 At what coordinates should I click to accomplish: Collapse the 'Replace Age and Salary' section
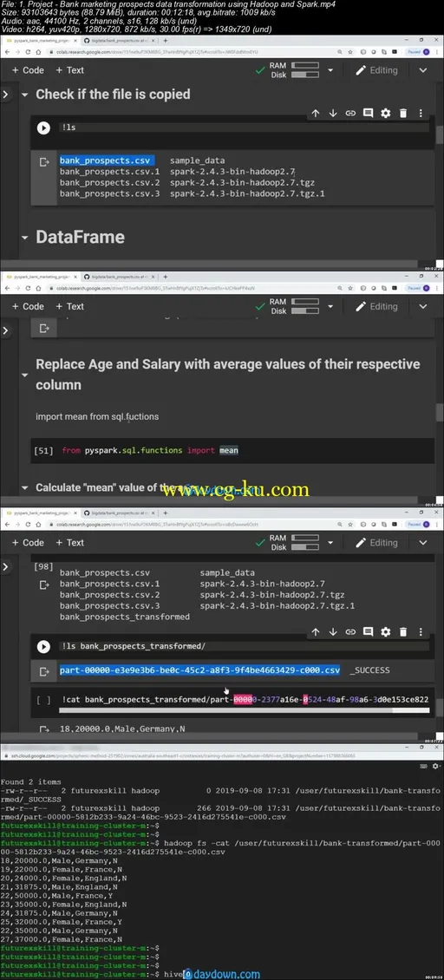tap(25, 375)
